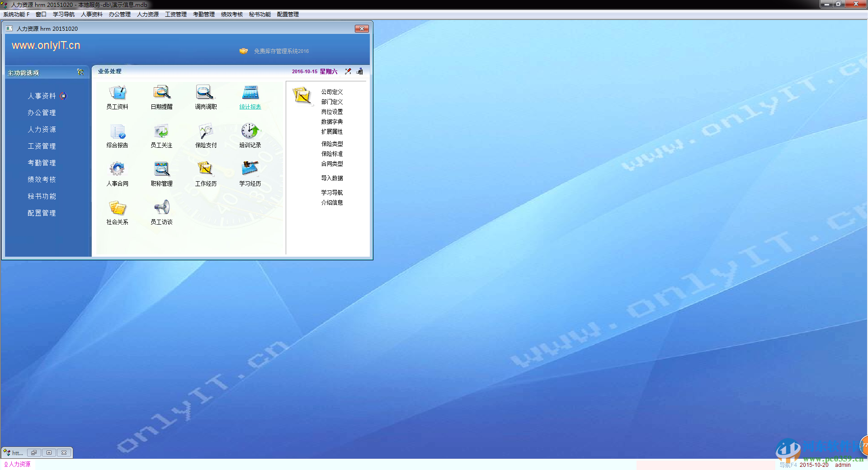Open the 员工资料 employee data icon
Image resolution: width=868 pixels, height=470 pixels.
[x=118, y=93]
